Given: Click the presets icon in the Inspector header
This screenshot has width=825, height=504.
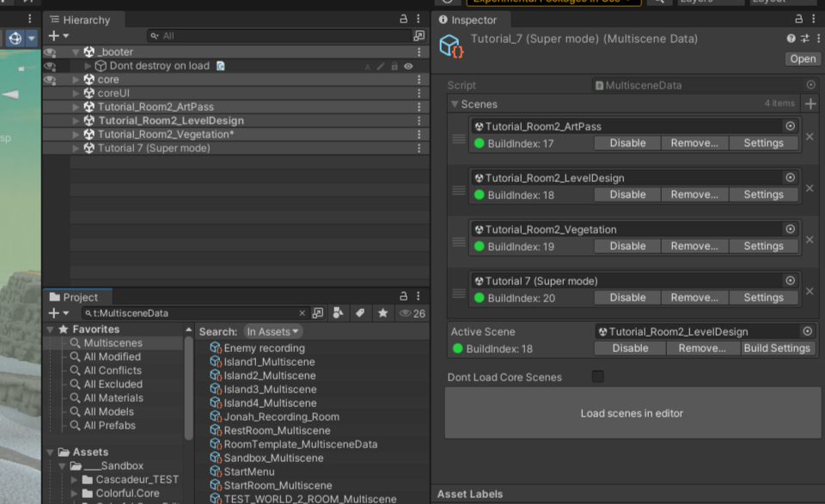Looking at the screenshot, I should point(807,38).
